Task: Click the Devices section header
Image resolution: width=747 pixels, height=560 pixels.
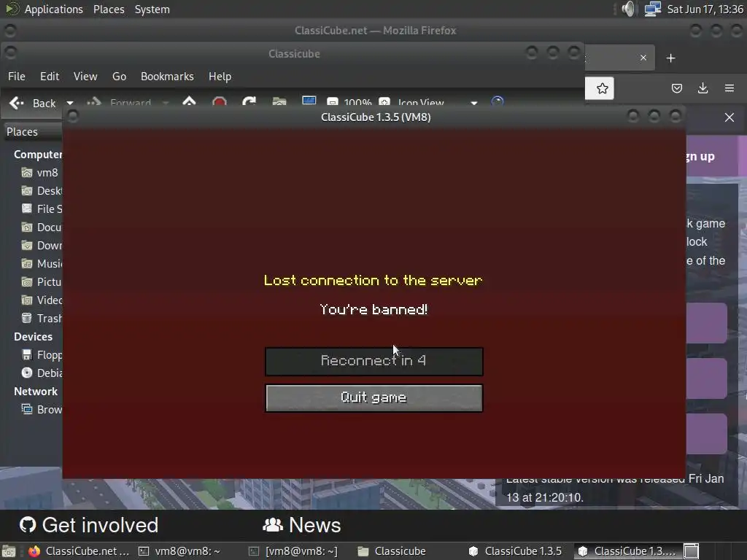Action: coord(33,337)
